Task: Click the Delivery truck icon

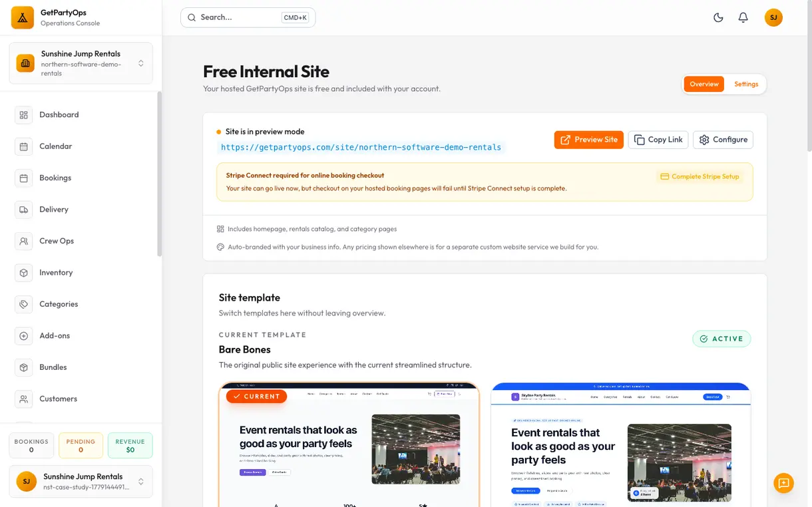Action: (x=24, y=210)
